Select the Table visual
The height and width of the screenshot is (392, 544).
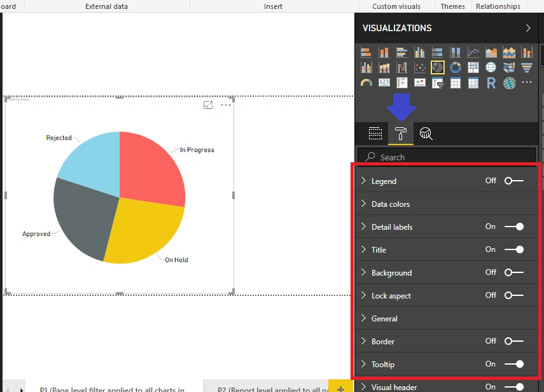pyautogui.click(x=455, y=83)
